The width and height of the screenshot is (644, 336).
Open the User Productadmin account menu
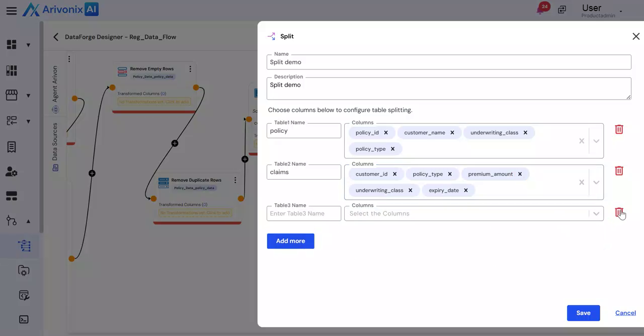602,11
